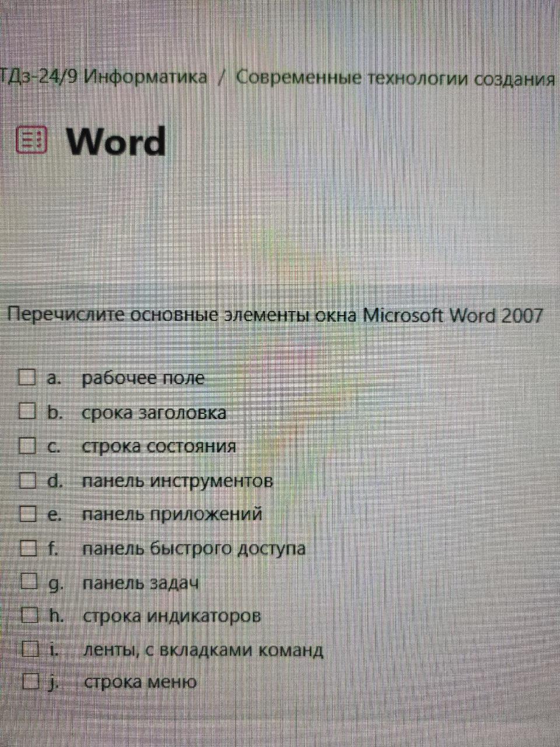This screenshot has height=747, width=560.
Task: Click the ленты, с вкладками команд label
Action: point(203,650)
